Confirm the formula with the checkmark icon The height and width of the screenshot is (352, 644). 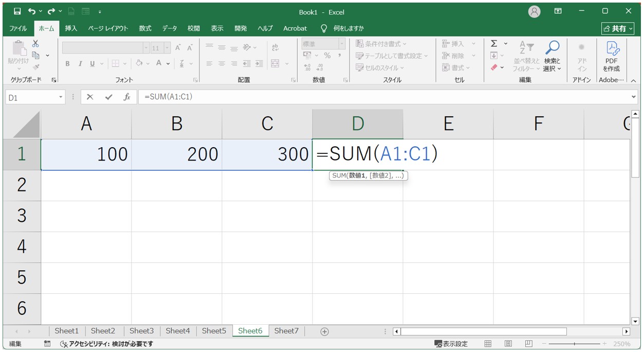click(108, 97)
